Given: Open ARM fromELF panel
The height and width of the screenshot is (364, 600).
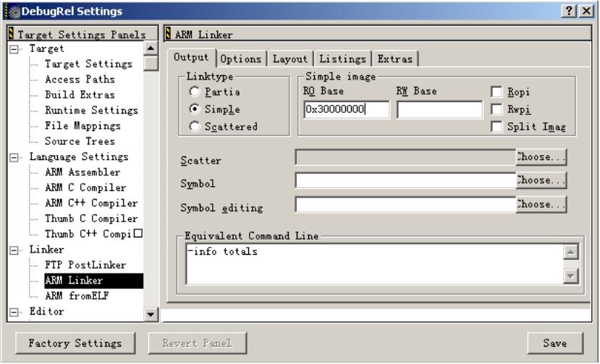Looking at the screenshot, I should point(77,296).
